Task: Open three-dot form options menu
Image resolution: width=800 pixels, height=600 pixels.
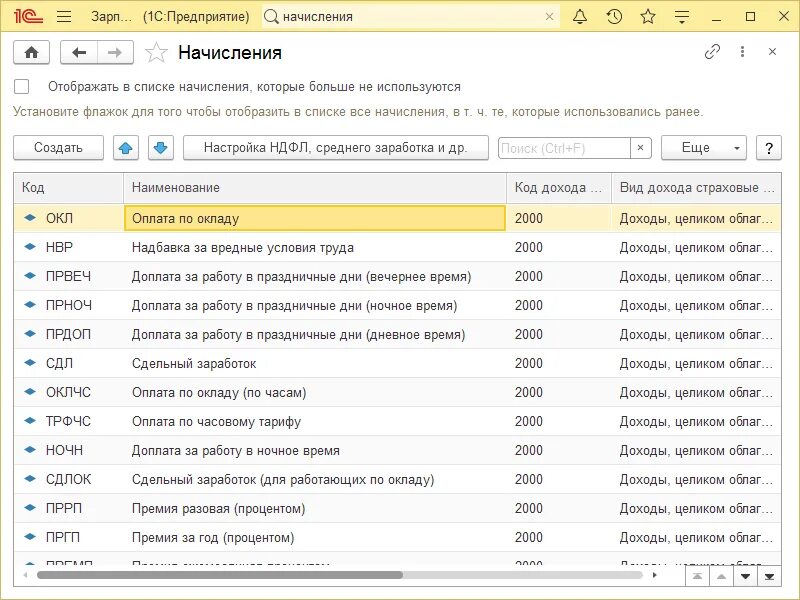Action: (742, 52)
